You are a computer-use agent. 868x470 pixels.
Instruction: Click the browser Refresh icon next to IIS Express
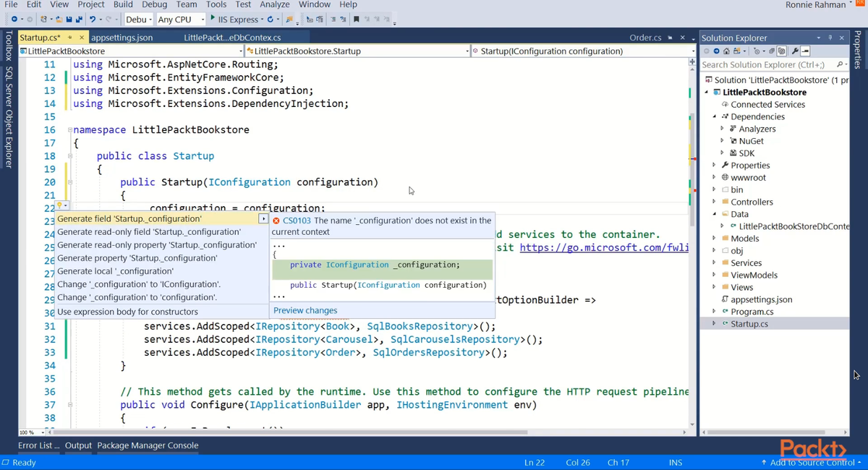pyautogui.click(x=270, y=19)
